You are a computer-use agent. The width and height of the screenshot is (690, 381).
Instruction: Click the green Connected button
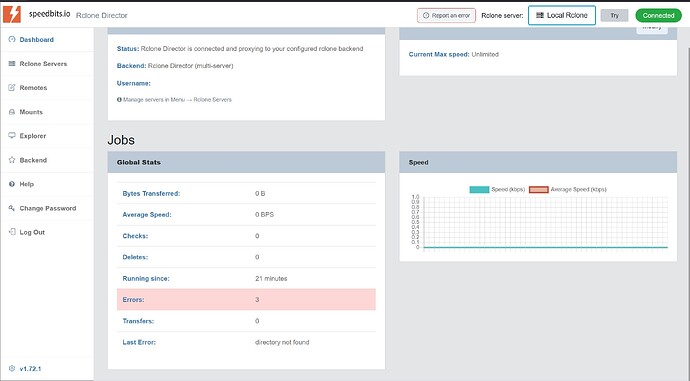pyautogui.click(x=658, y=15)
